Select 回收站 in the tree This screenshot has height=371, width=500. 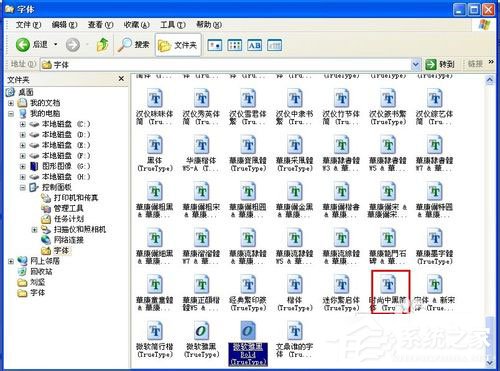35,272
